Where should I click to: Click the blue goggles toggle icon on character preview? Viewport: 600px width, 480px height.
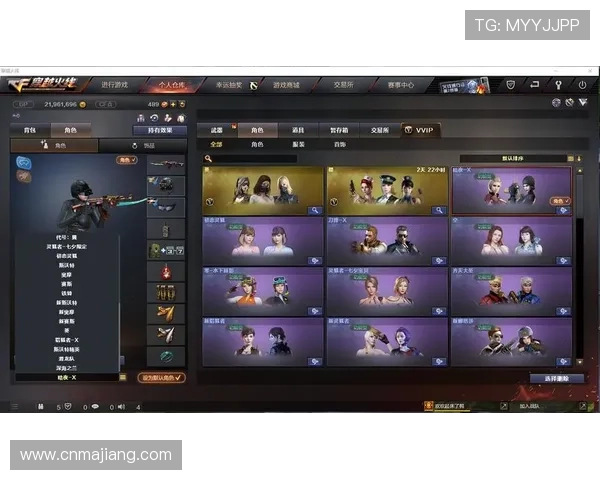pyautogui.click(x=24, y=162)
